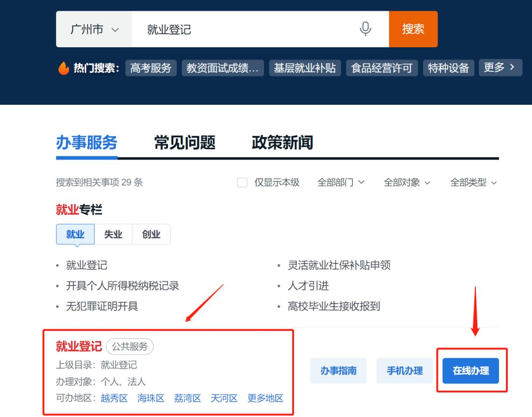The width and height of the screenshot is (532, 417).
Task: Click the microphone voice search icon
Action: [365, 29]
